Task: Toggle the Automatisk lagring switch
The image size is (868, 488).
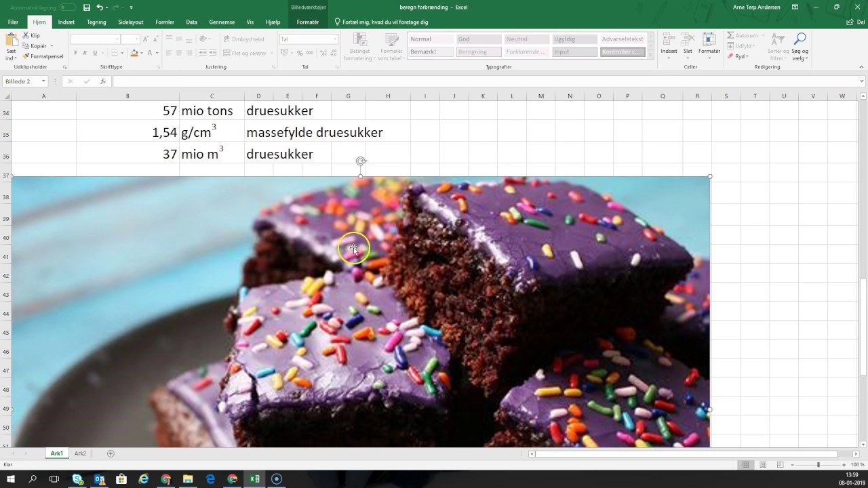Action: coord(67,7)
